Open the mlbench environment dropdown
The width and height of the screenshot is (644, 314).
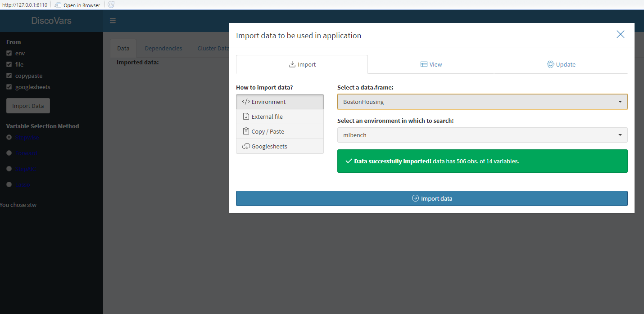pyautogui.click(x=482, y=135)
